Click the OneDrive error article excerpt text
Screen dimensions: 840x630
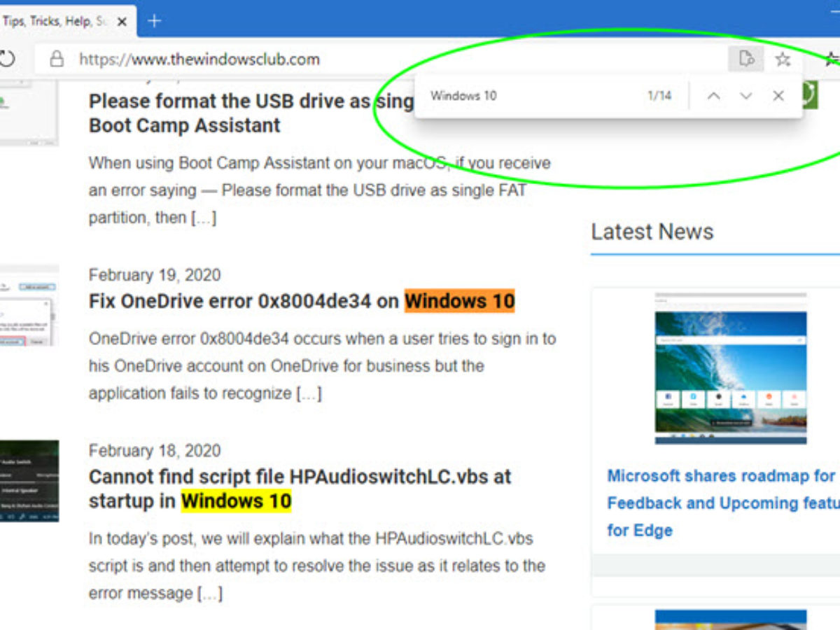pyautogui.click(x=322, y=366)
